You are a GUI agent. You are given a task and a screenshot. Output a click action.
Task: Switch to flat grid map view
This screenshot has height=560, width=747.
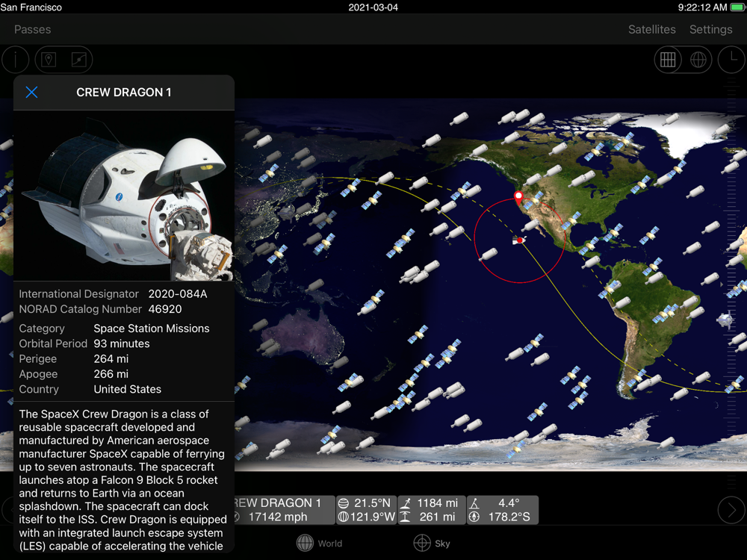click(667, 60)
